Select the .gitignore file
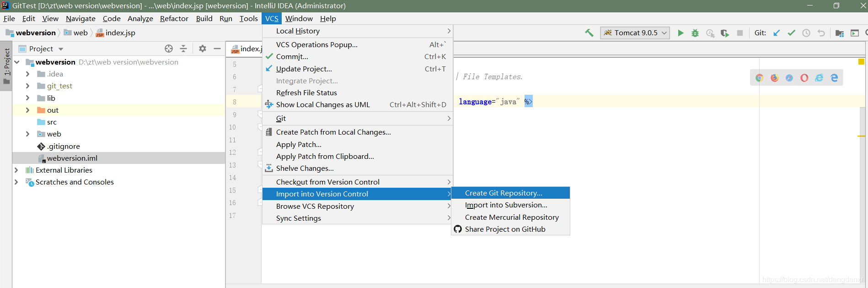Image resolution: width=868 pixels, height=288 pixels. [x=59, y=147]
